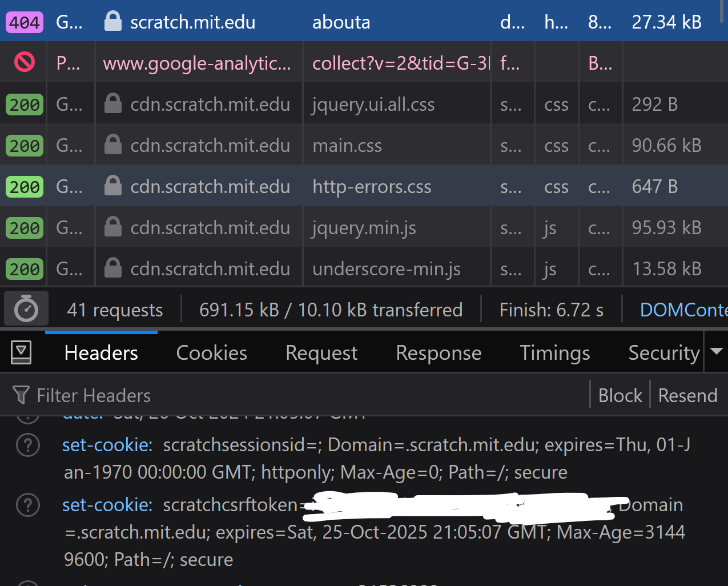Viewport: 728px width, 586px height.
Task: Click the 200 status badge next to jquery.min.js
Action: (23, 227)
